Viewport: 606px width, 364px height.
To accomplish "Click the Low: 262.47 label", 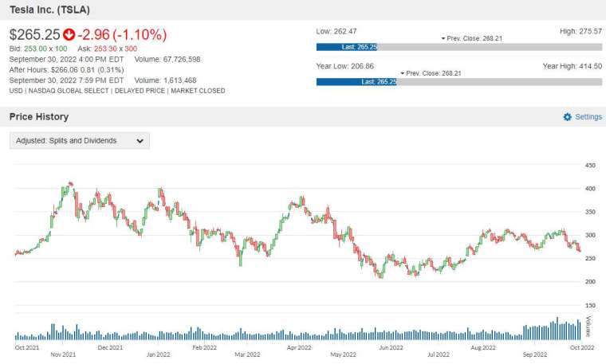I will (336, 31).
